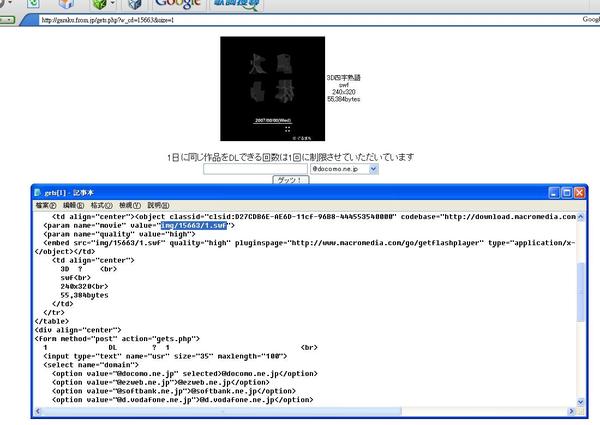Click the green cube toolbar icon
This screenshot has width=600, height=425.
99,4
